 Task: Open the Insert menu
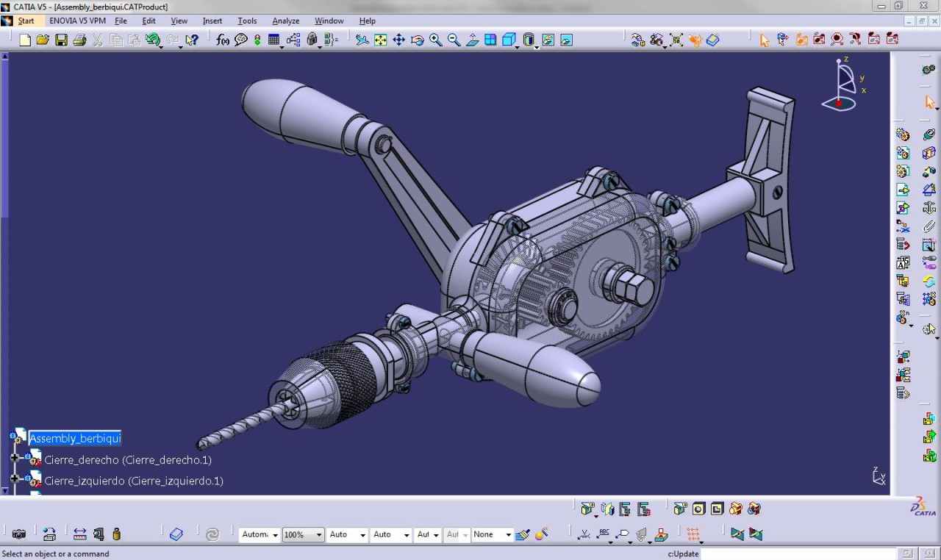coord(212,21)
